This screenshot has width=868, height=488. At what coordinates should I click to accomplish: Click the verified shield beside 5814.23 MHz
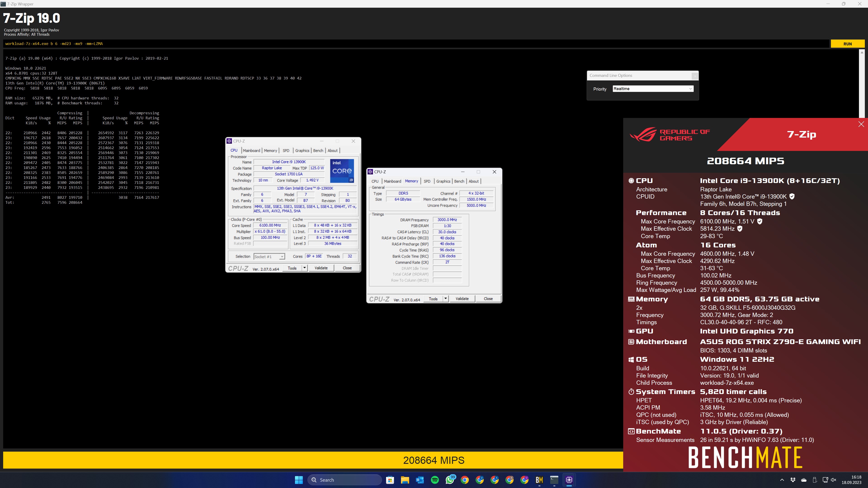pyautogui.click(x=740, y=229)
